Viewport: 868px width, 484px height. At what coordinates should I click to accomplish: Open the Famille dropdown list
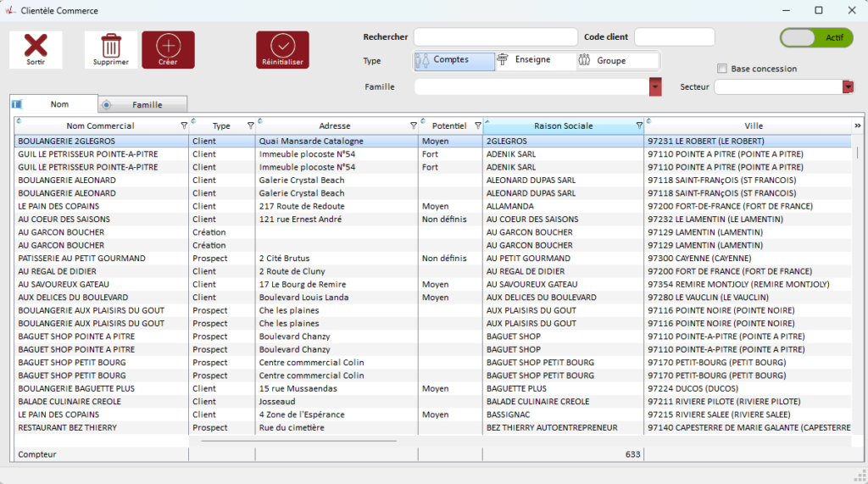pos(655,87)
